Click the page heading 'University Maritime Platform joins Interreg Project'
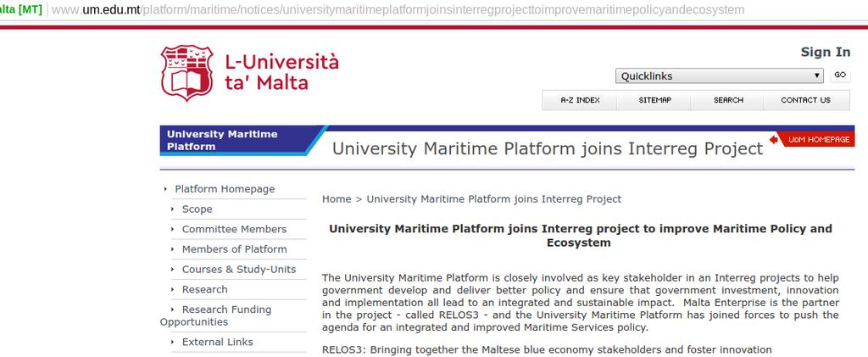 click(x=548, y=148)
